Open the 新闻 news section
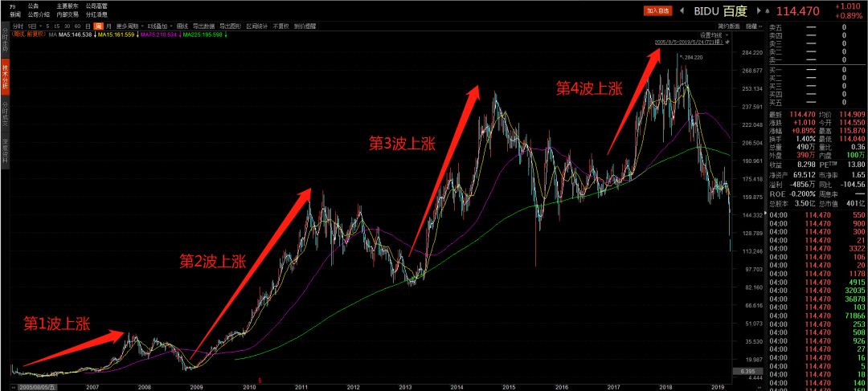Screen dimensions: 868x391 pyautogui.click(x=15, y=14)
